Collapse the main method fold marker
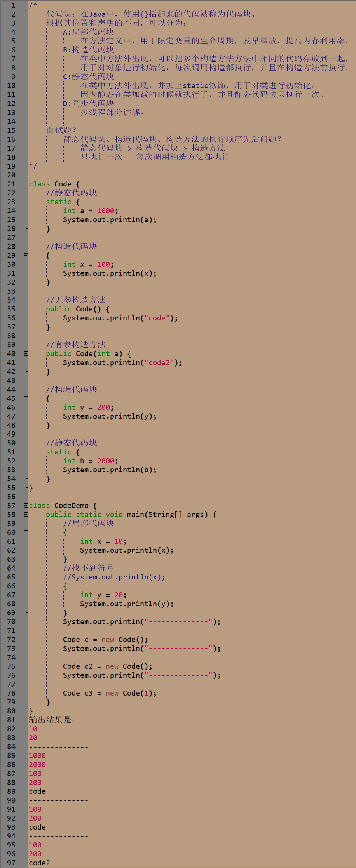 pyautogui.click(x=26, y=514)
